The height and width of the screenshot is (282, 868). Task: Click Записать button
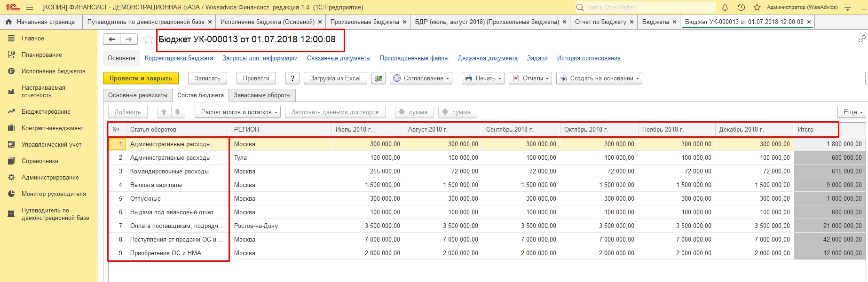(x=207, y=78)
